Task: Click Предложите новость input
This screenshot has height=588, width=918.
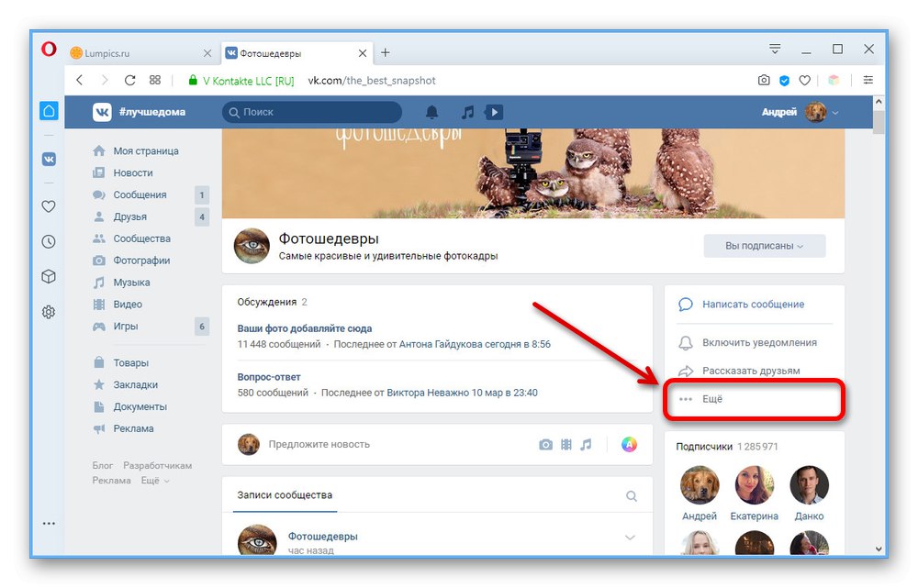Action: pyautogui.click(x=319, y=445)
